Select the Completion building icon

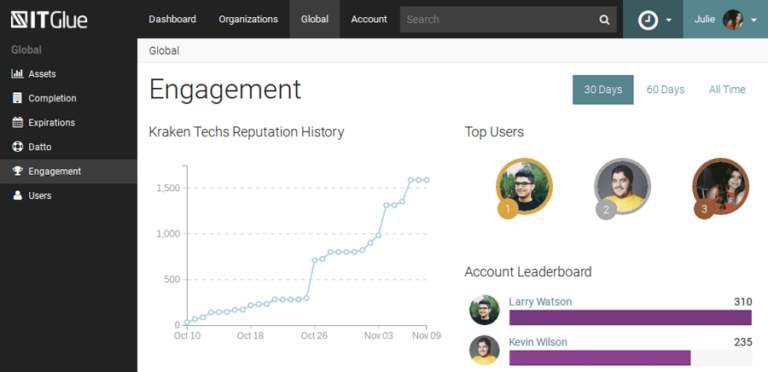[18, 98]
